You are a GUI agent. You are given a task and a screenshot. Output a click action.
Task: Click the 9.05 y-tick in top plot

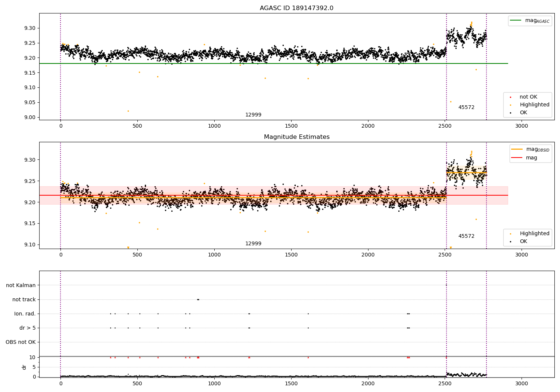tap(30, 103)
